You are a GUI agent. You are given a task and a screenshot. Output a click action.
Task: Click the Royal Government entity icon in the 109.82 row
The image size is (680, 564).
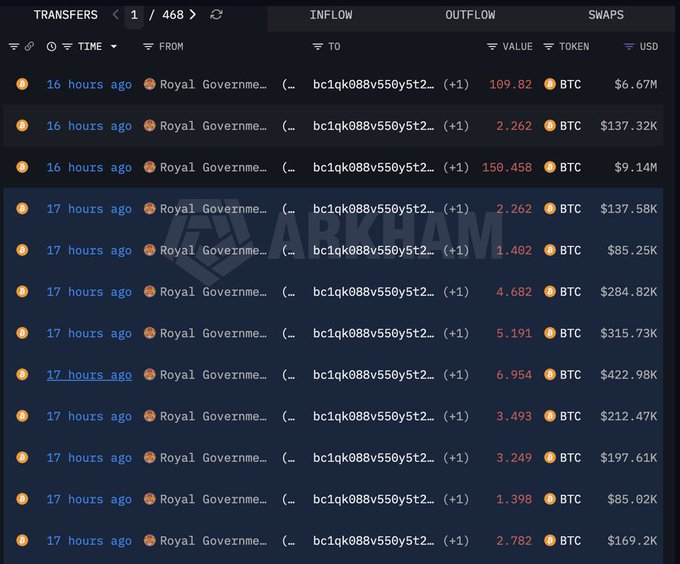(x=150, y=83)
